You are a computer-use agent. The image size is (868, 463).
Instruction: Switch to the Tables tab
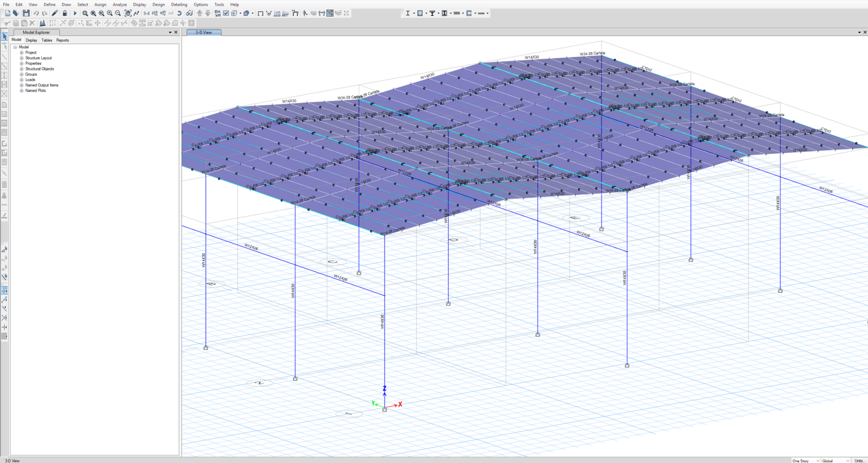[47, 40]
